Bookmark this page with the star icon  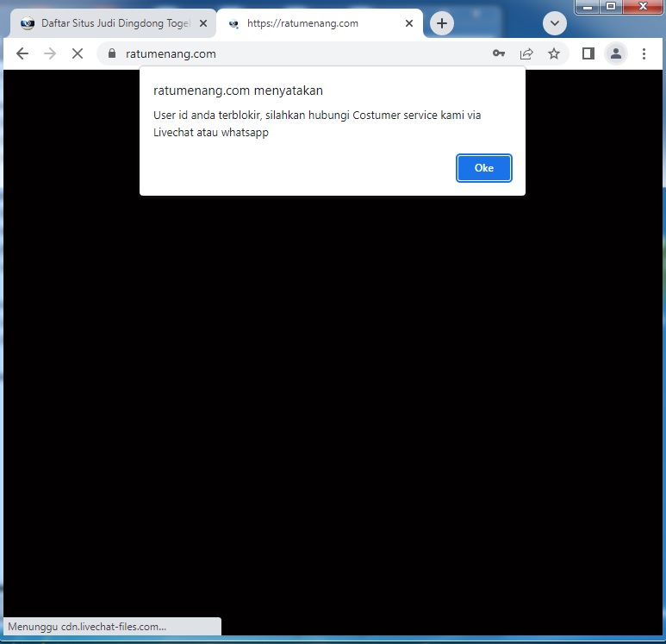(x=554, y=53)
